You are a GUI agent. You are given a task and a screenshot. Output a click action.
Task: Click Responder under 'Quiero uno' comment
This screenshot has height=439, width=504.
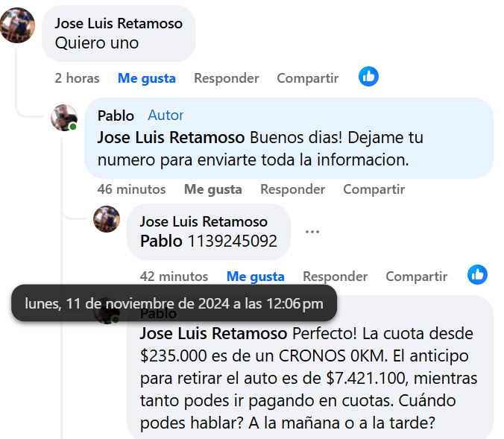tap(227, 78)
